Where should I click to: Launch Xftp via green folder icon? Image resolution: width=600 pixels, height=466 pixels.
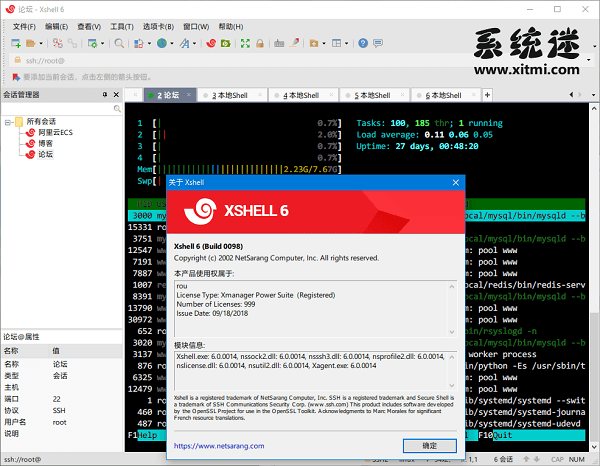click(x=225, y=43)
